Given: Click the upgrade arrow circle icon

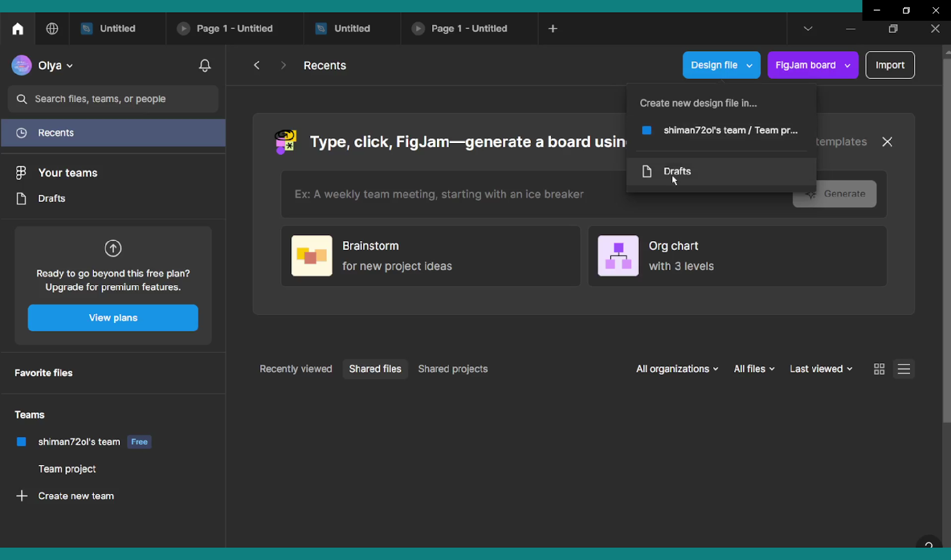Looking at the screenshot, I should tap(113, 248).
